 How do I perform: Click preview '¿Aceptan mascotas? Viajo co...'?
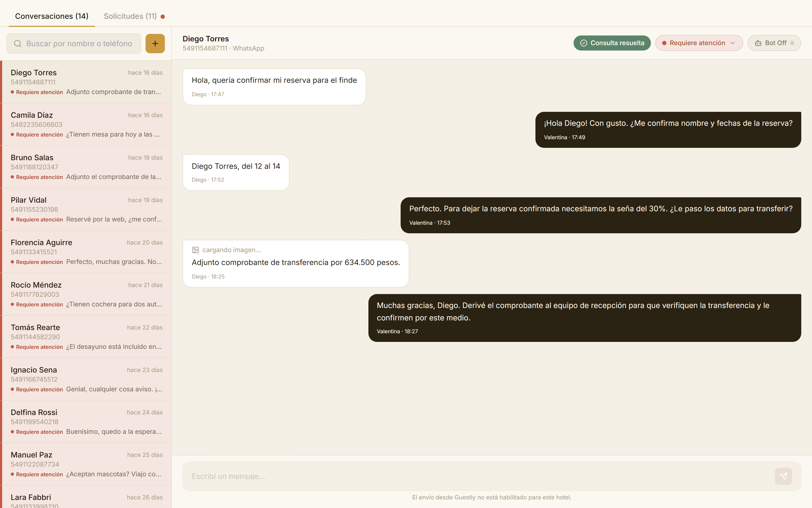pos(113,474)
